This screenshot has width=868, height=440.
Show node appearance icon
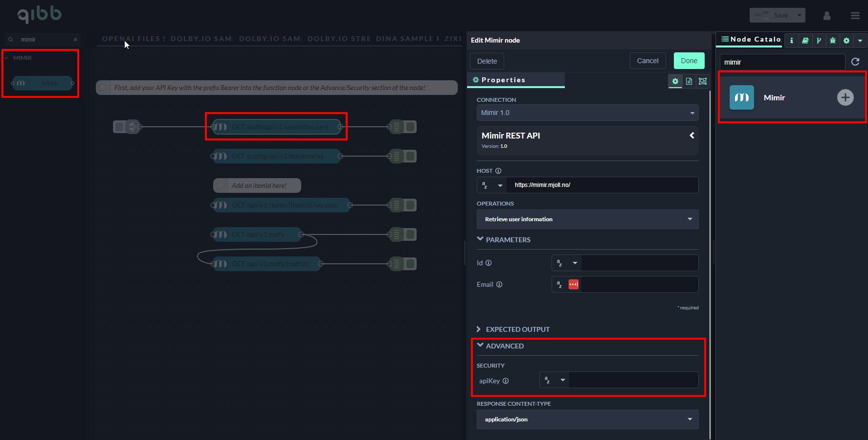coord(703,81)
